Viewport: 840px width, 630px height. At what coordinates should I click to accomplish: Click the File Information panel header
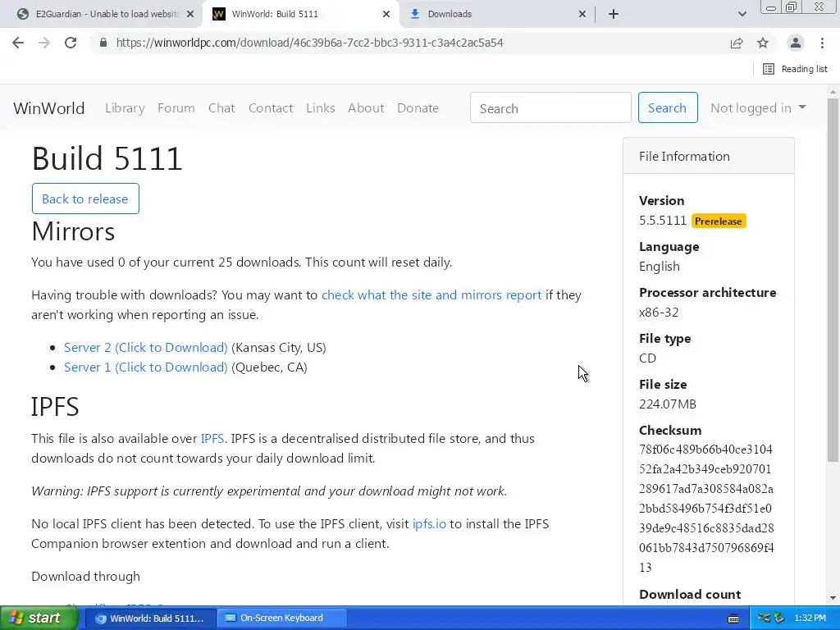point(708,156)
